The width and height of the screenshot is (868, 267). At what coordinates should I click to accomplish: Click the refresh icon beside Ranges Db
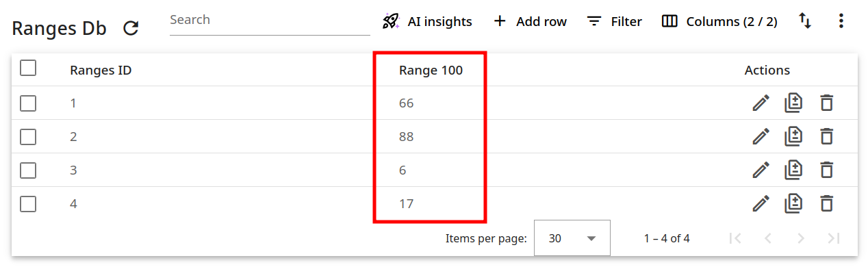coord(131,28)
